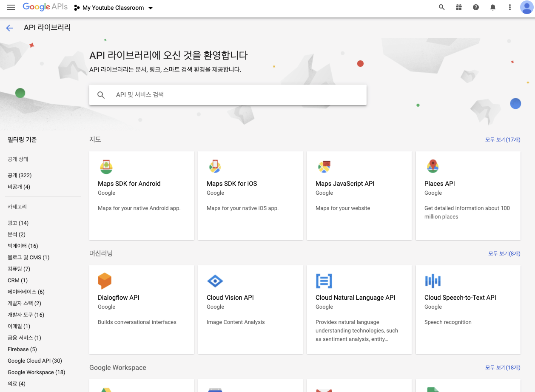Viewport: 535px width, 392px height.
Task: Click 모두 보기(17개) link for 지도
Action: coord(503,139)
